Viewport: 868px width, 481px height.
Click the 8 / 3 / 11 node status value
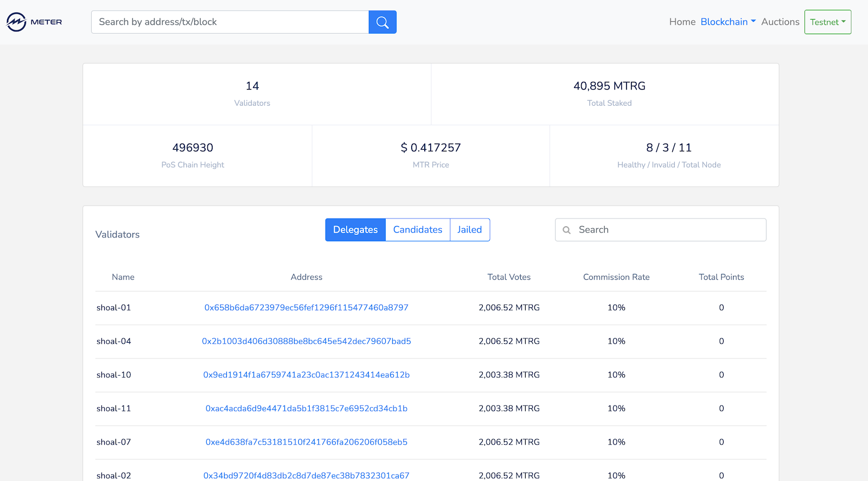[669, 148]
